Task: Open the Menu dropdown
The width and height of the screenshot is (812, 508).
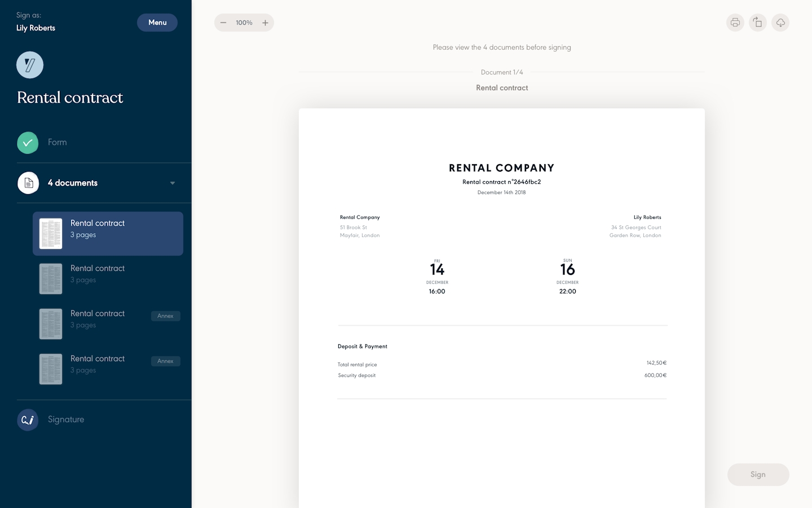Action: [157, 23]
